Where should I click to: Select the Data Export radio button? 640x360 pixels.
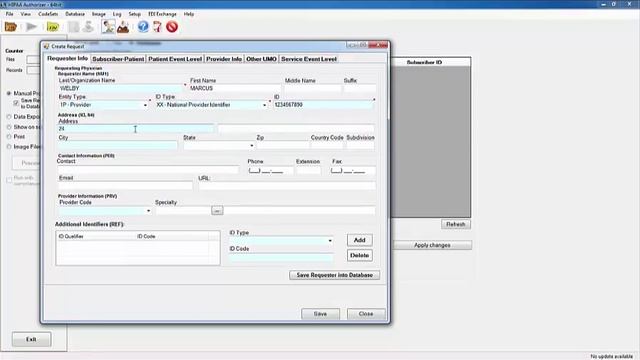pyautogui.click(x=9, y=117)
